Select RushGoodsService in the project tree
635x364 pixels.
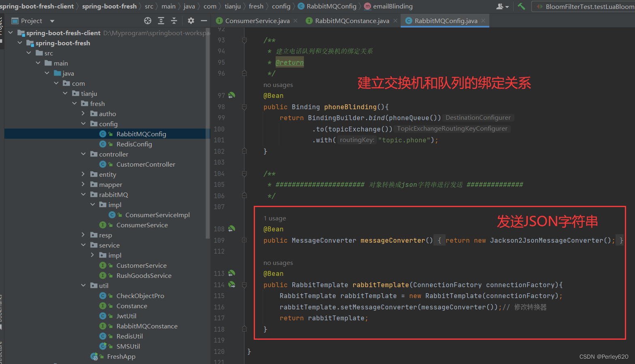coord(144,275)
